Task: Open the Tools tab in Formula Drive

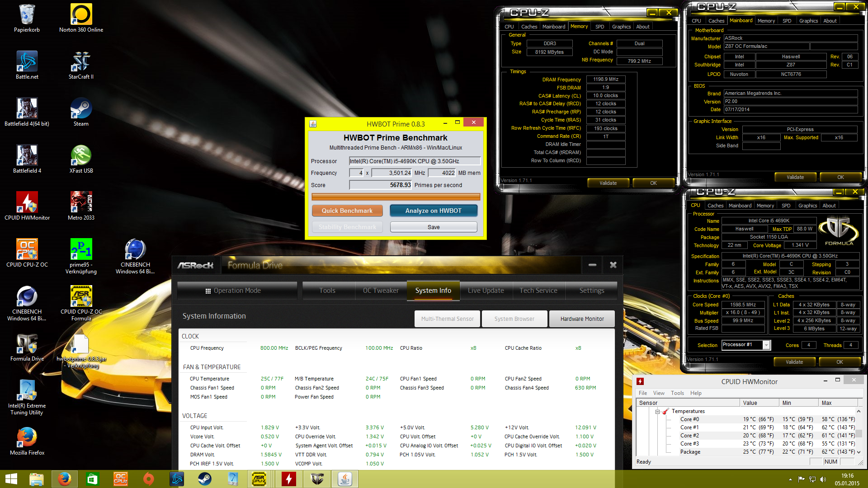Action: [327, 291]
